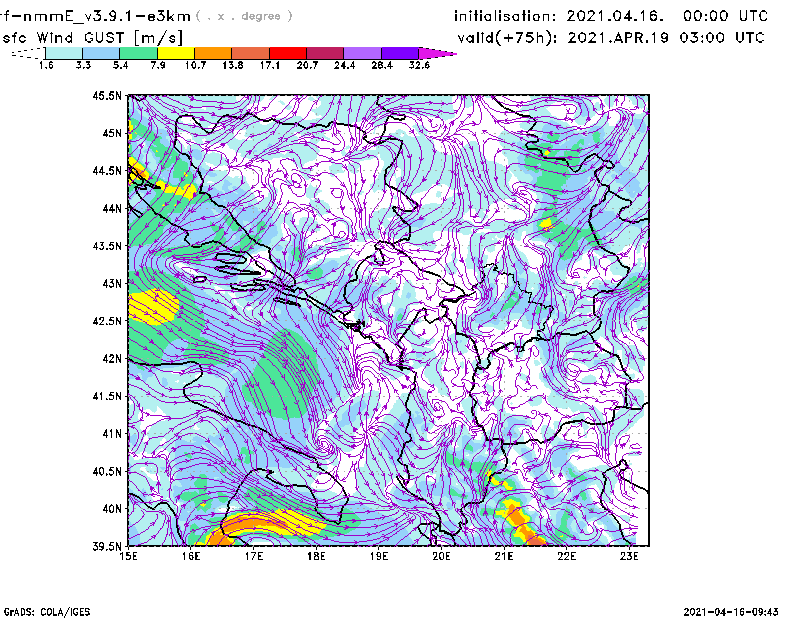Click the 20E longitude axis label
Viewport: 800px width, 618px height.
[x=441, y=556]
